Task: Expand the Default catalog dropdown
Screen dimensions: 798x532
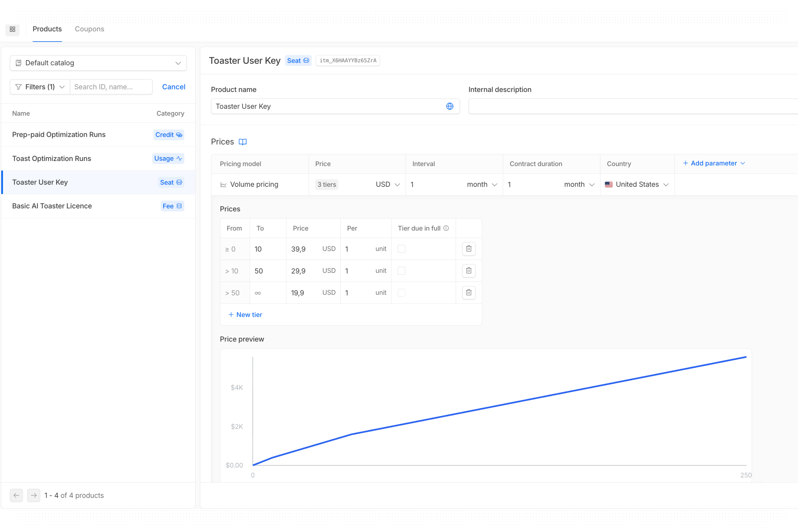Action: (98, 63)
